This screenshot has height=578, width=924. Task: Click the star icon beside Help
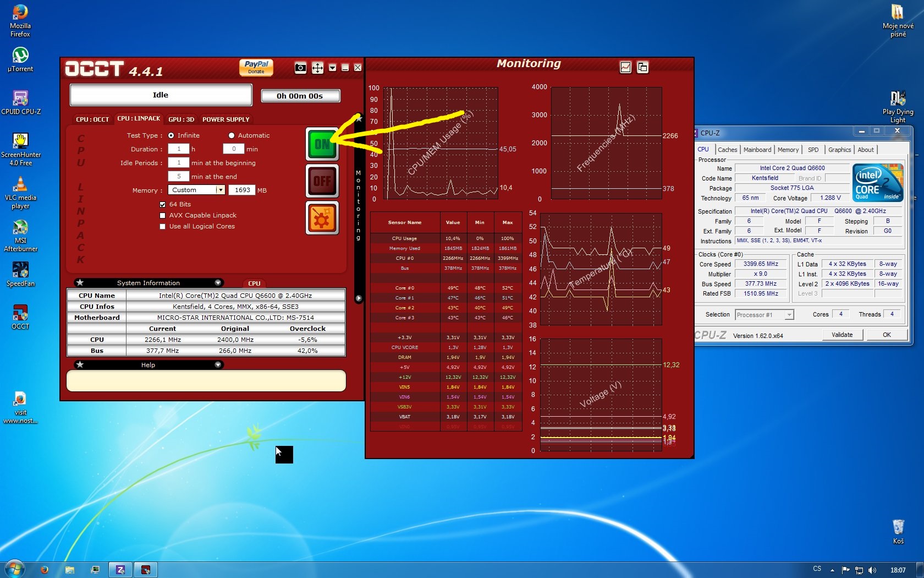(80, 364)
